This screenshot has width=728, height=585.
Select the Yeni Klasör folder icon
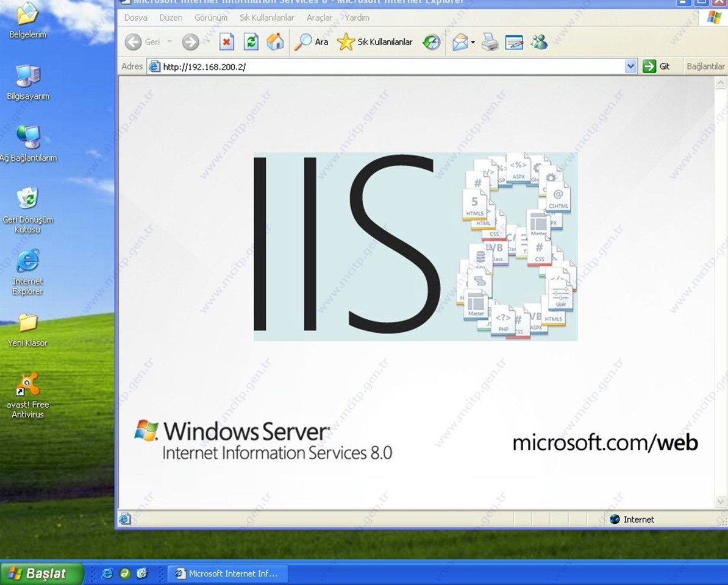click(28, 330)
